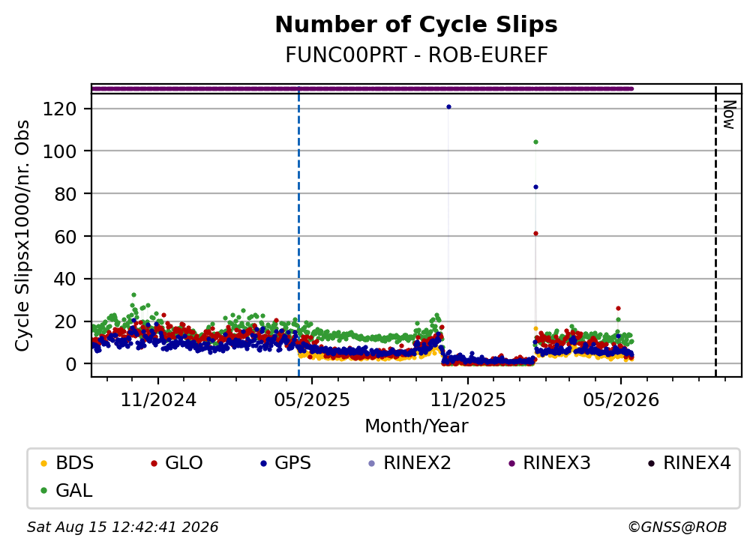Click the RINEX3 legend entry
Viewport: 756px width, 550px height.
pos(549,463)
